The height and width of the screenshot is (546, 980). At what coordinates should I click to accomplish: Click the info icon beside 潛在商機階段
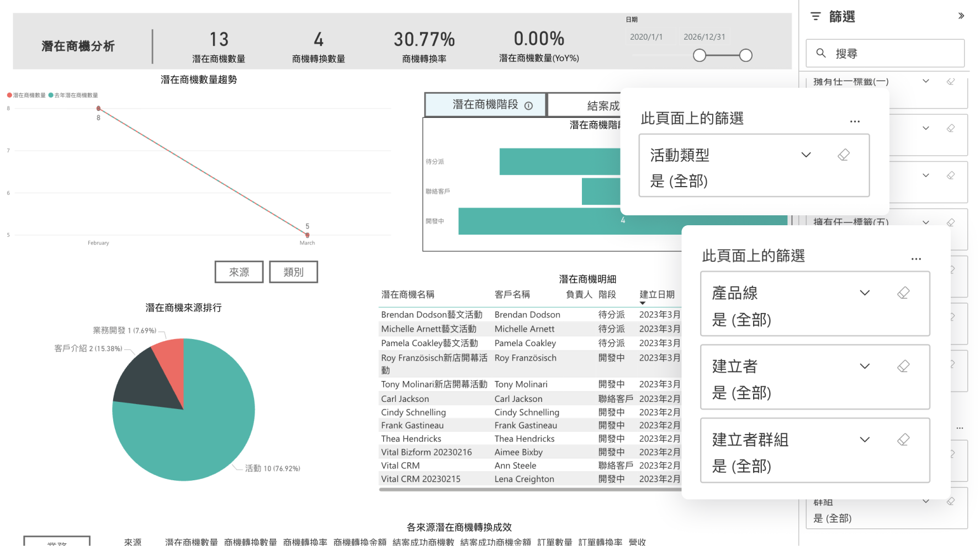[528, 105]
